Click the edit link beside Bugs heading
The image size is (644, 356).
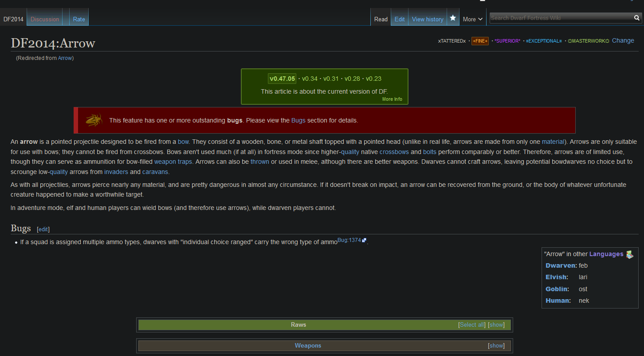click(43, 229)
